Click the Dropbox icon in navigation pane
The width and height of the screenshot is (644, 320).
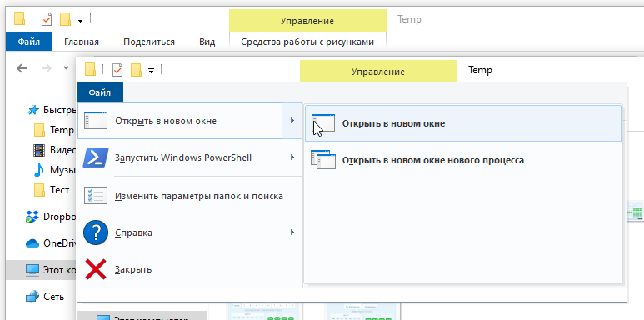(x=32, y=217)
